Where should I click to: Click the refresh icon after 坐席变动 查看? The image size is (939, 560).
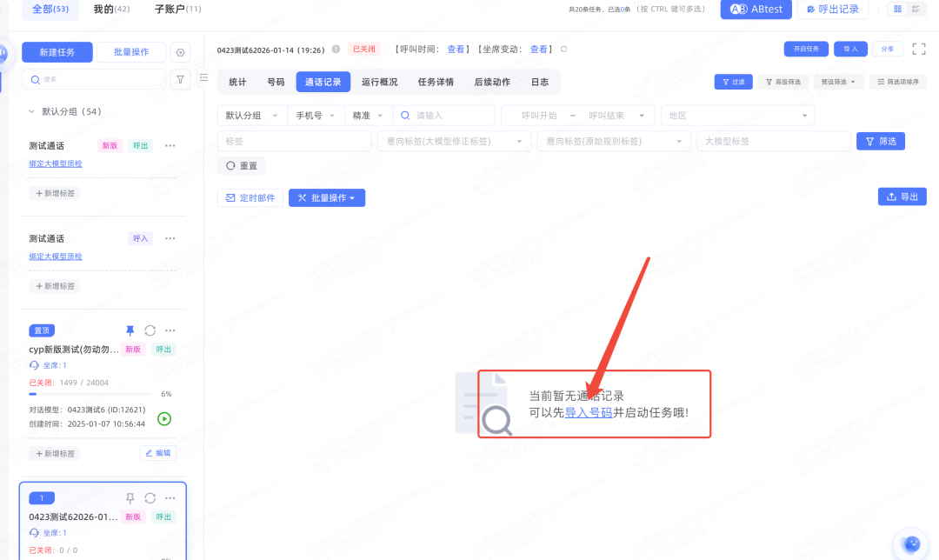564,50
